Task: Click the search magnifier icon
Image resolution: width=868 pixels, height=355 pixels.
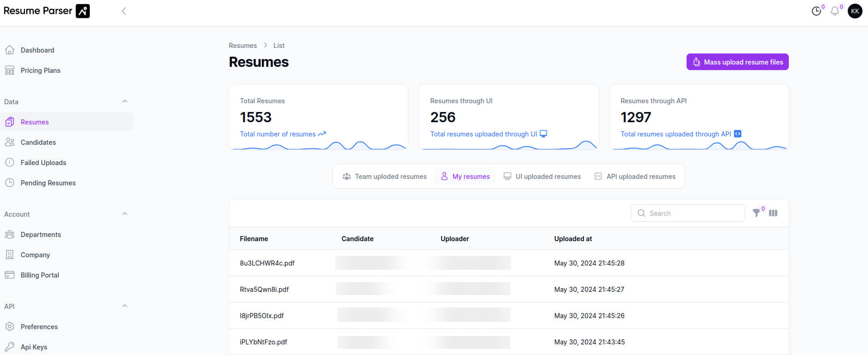Action: [641, 213]
